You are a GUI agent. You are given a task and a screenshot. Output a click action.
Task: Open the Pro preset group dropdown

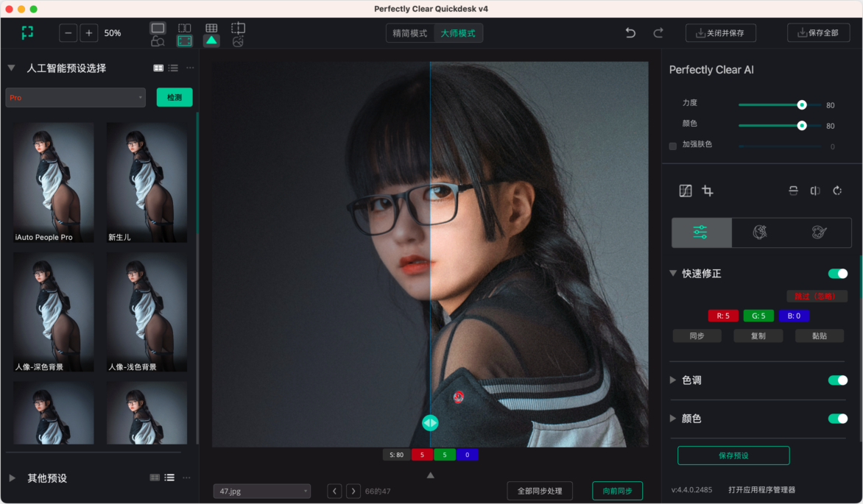pyautogui.click(x=75, y=97)
